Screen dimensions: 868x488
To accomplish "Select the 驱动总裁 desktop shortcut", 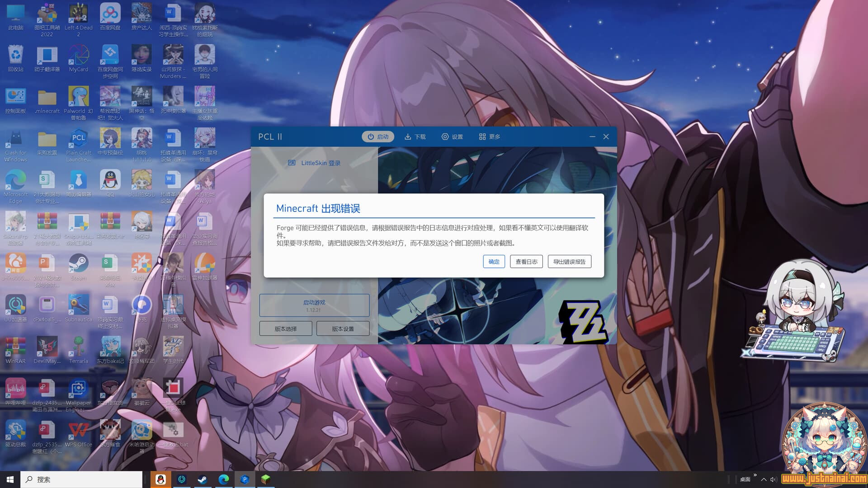I will [16, 434].
